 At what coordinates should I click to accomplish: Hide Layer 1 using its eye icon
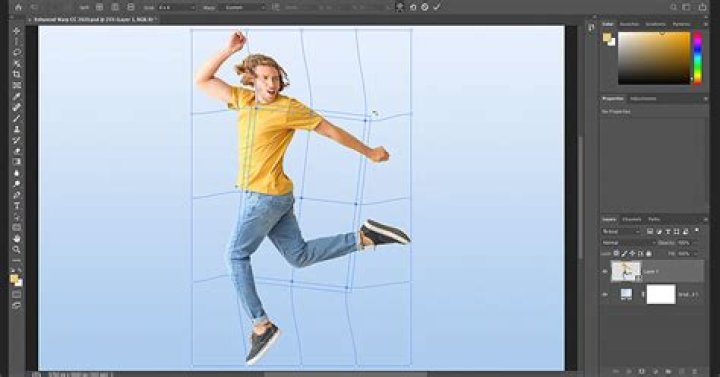605,271
